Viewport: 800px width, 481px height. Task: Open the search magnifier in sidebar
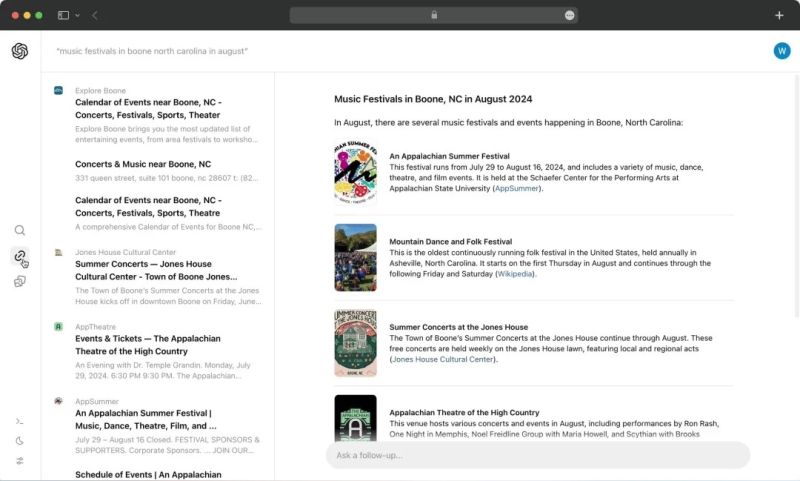20,231
